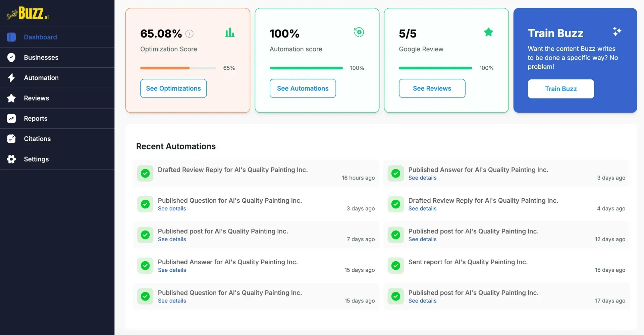The image size is (644, 335).
Task: Click the See Automations button
Action: 303,88
